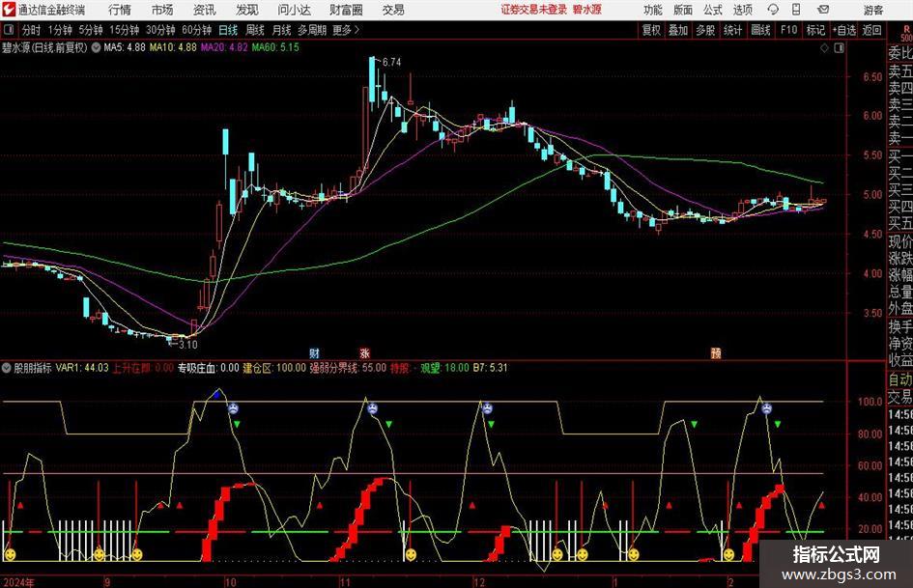Screen dimensions: 913x588
Task: Click 强弱分界线: 55.00 indicator label
Action: [348, 368]
